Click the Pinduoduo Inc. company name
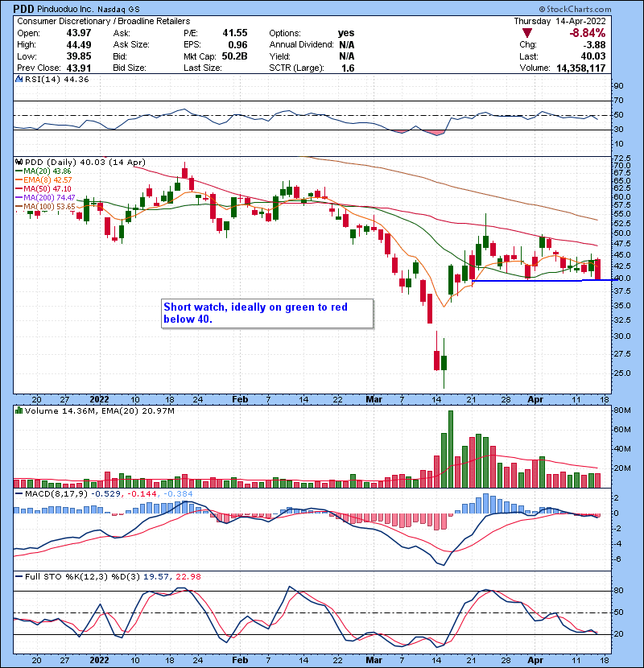This screenshot has height=668, width=644. (x=64, y=9)
